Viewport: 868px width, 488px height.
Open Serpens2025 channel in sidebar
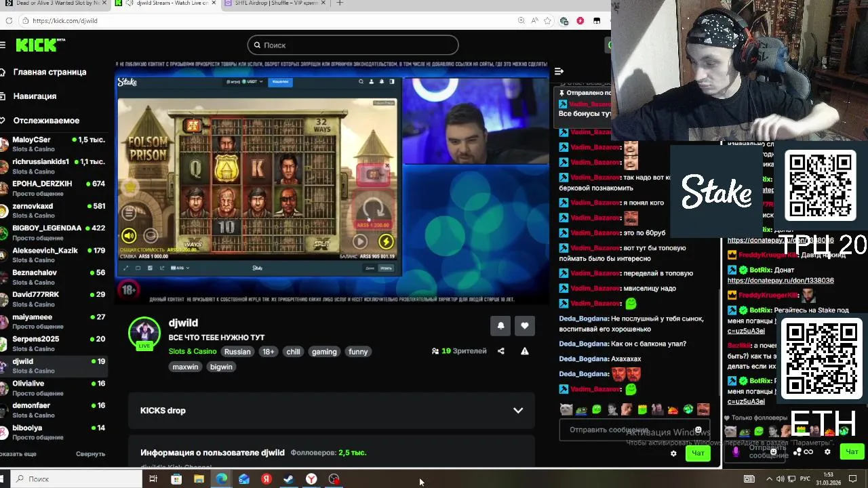coord(53,343)
